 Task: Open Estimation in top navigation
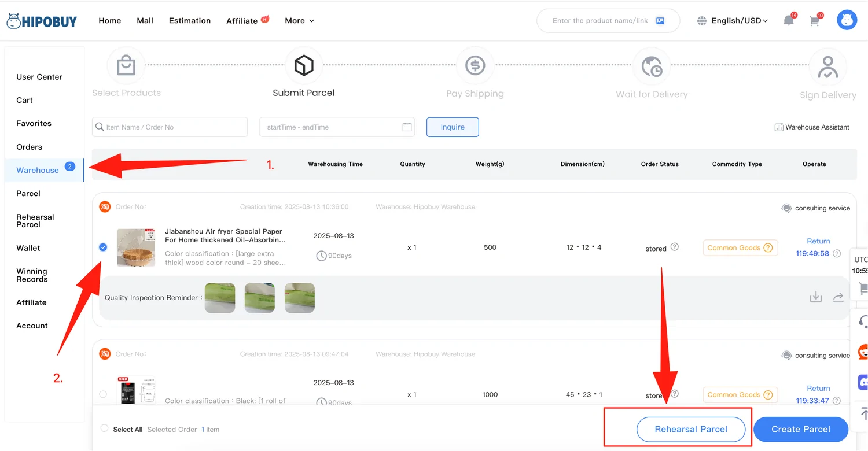click(190, 21)
